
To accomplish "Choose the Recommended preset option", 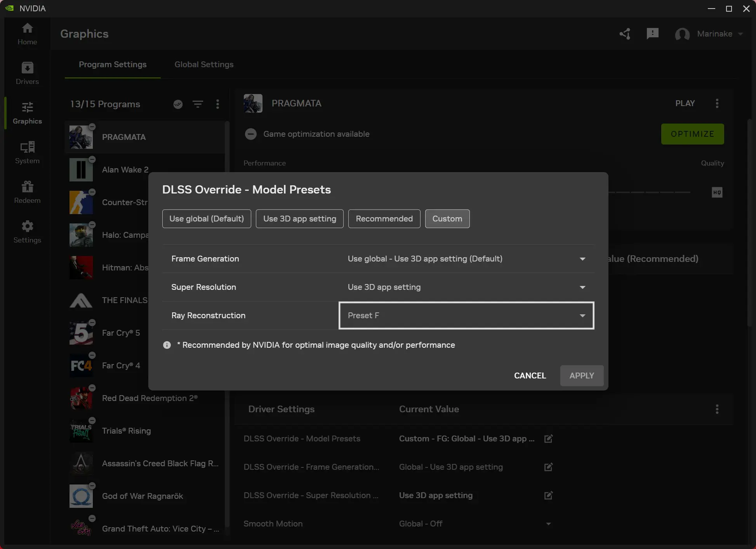I will (384, 219).
